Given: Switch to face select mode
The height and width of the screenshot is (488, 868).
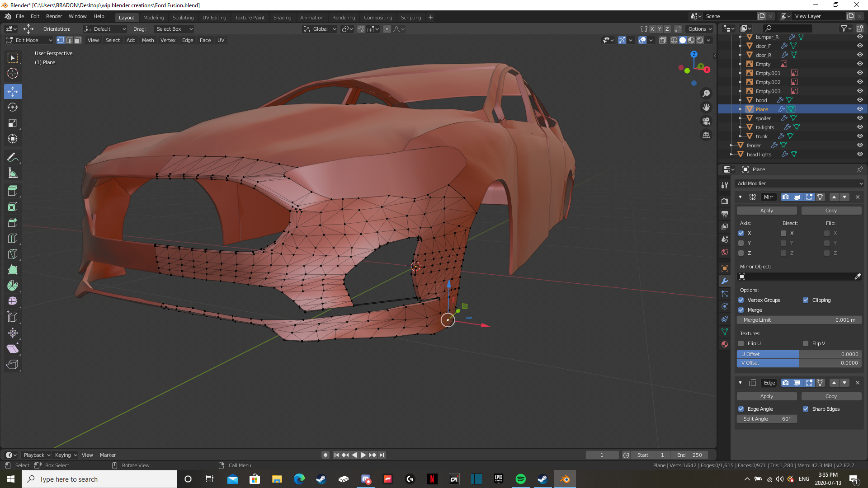Looking at the screenshot, I should (77, 40).
